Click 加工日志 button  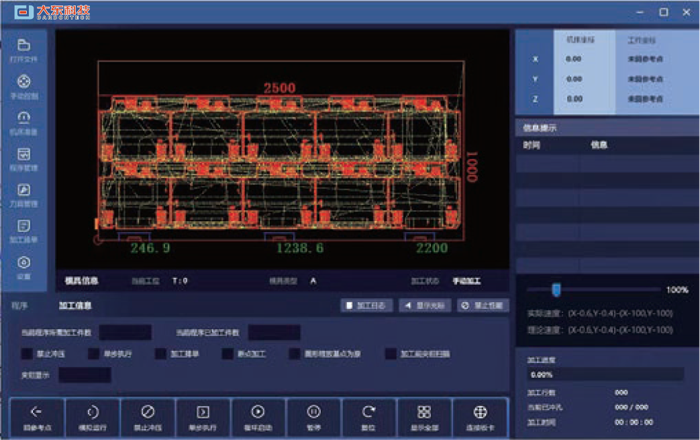coord(366,306)
